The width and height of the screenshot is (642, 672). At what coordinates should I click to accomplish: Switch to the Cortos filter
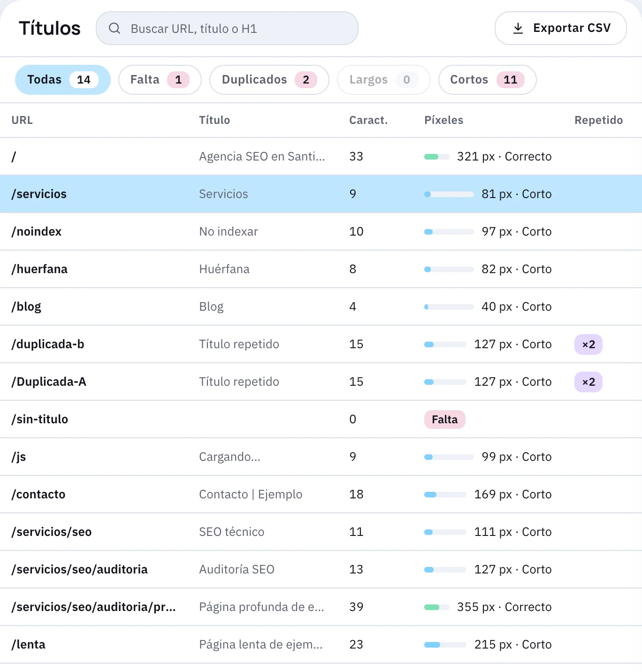click(x=488, y=80)
